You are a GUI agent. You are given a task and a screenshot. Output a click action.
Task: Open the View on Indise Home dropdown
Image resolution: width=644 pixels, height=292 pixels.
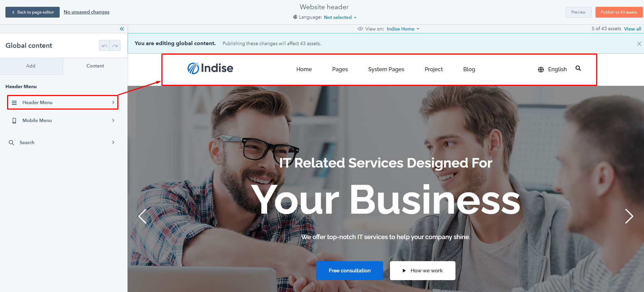point(403,29)
